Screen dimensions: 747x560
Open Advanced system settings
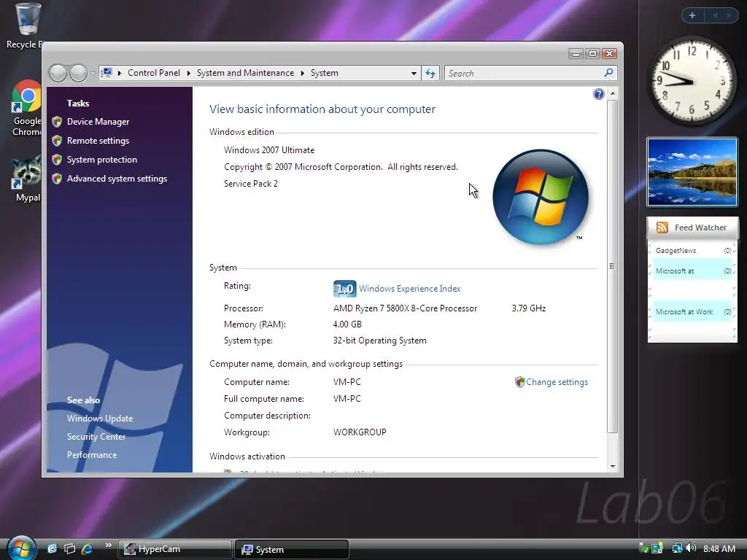117,179
